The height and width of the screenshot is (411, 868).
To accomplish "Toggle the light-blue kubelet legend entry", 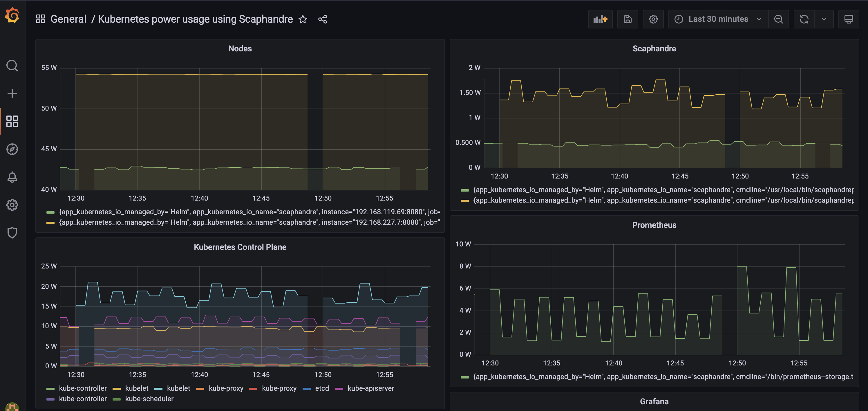I will pyautogui.click(x=178, y=388).
